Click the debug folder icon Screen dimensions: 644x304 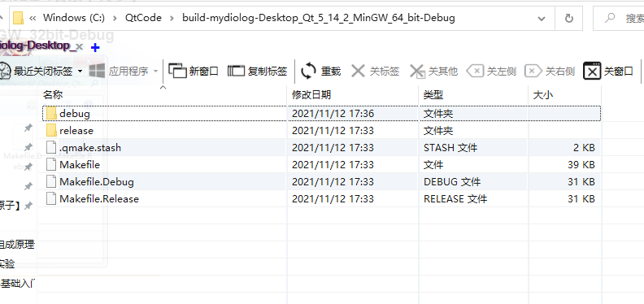51,113
